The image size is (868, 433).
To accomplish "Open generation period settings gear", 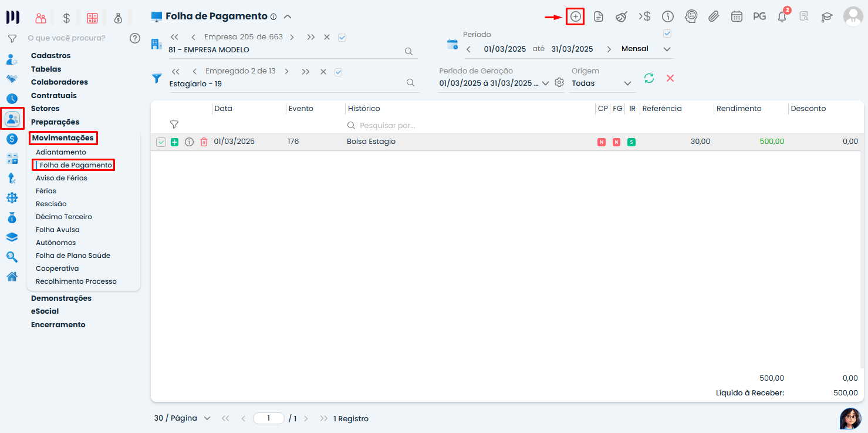I will (x=559, y=83).
